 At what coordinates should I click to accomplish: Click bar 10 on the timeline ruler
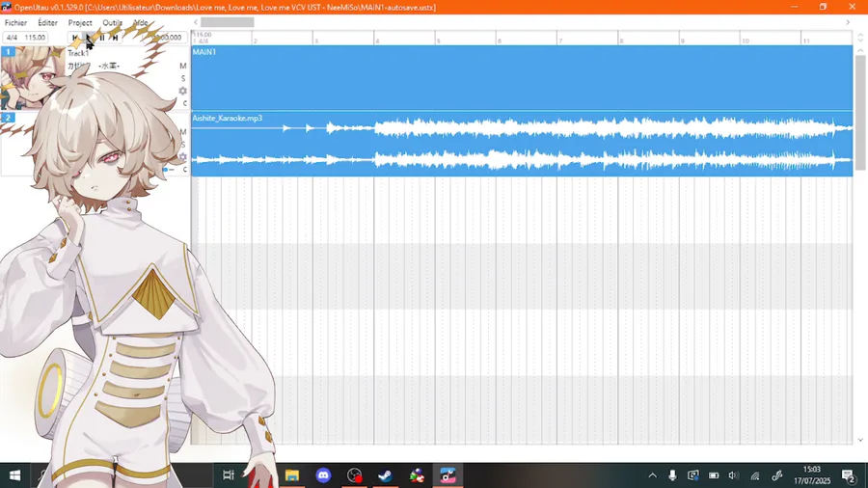click(x=746, y=41)
